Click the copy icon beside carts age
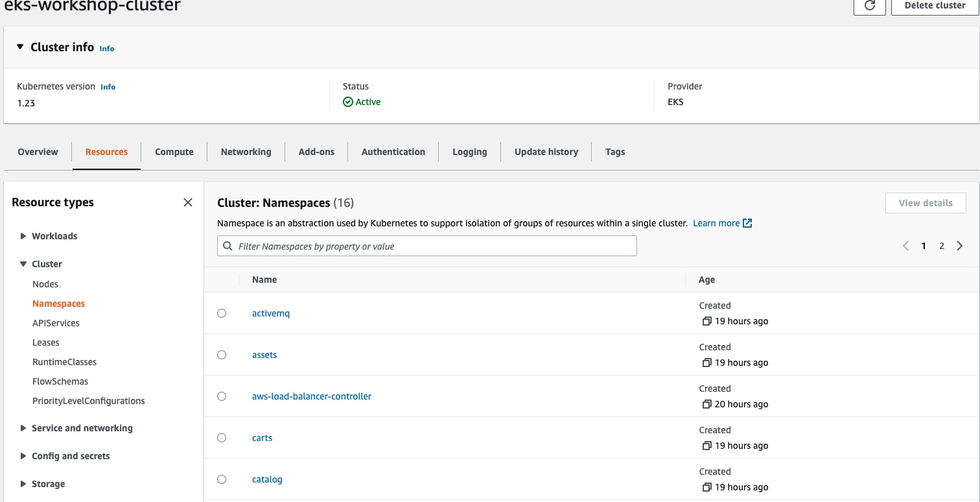The image size is (980, 502). 706,446
